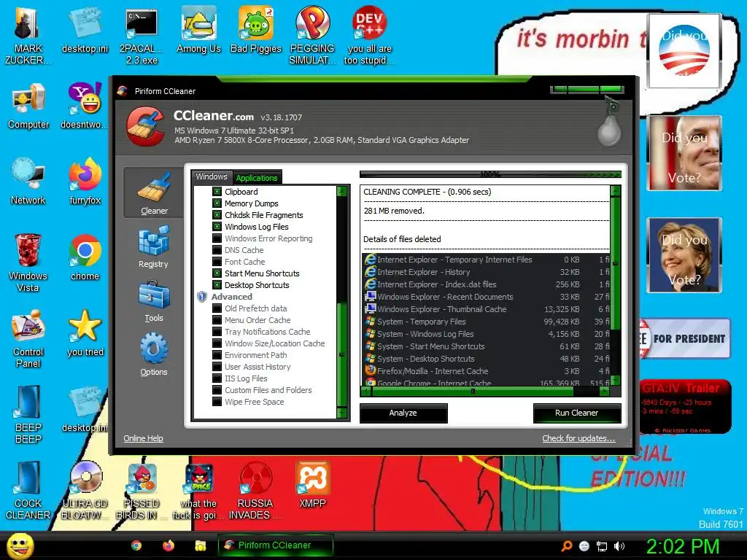Screen dimensions: 747x560
Task: Launch chome Chrome desktop shortcut
Action: [x=85, y=257]
